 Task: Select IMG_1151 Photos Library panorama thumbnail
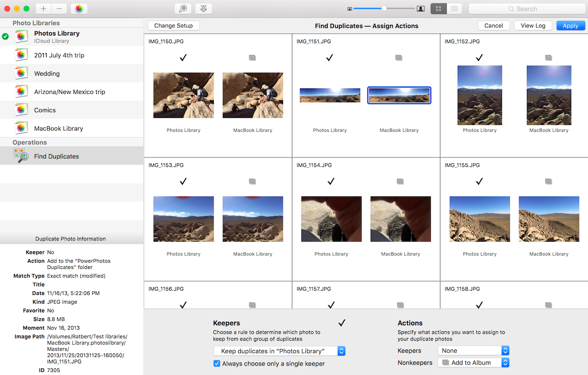330,95
